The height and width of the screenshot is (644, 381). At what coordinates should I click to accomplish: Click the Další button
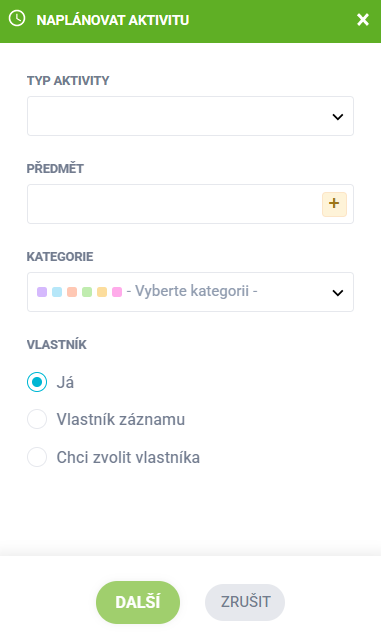coord(138,602)
